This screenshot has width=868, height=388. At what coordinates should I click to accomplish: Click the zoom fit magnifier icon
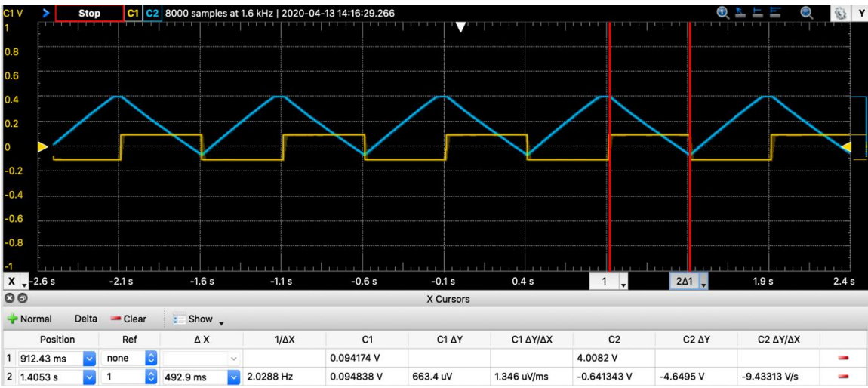[x=806, y=13]
